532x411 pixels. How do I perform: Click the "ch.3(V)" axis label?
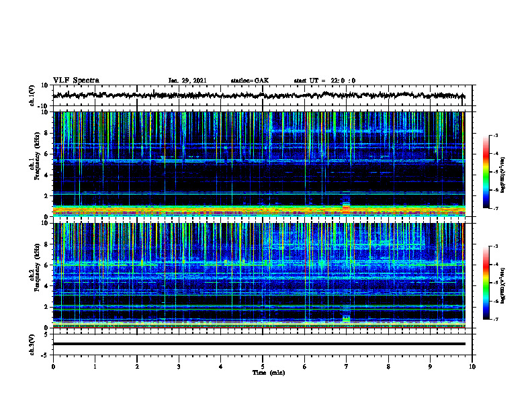[32, 345]
